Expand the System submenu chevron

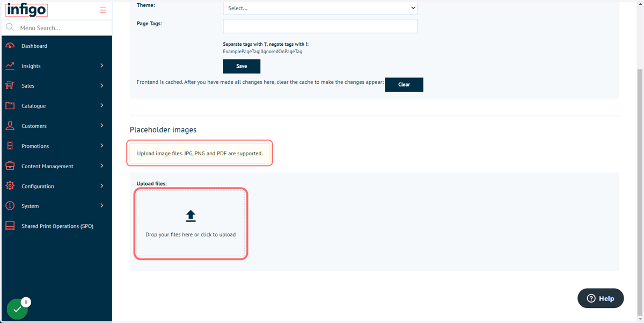tap(101, 206)
